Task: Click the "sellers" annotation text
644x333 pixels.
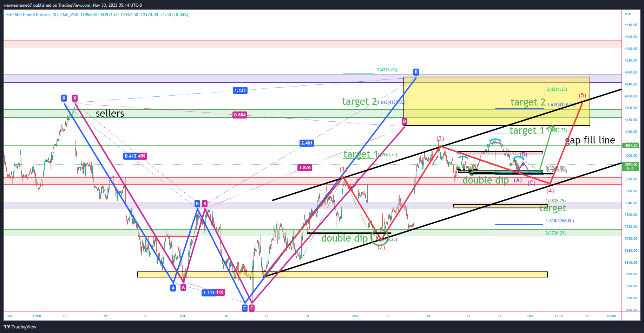Action: (110, 113)
